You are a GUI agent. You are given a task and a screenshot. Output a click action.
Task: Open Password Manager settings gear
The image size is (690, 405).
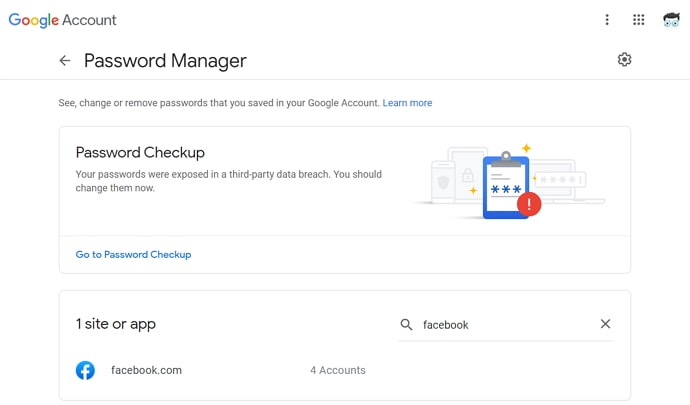click(x=624, y=59)
